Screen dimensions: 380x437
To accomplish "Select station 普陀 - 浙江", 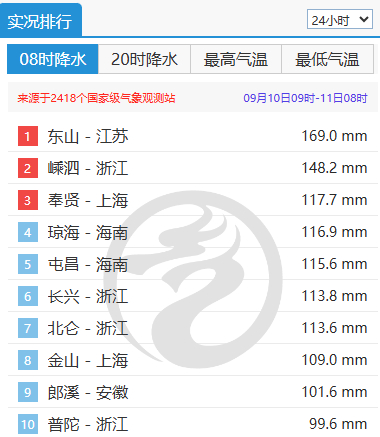I will coord(88,424).
